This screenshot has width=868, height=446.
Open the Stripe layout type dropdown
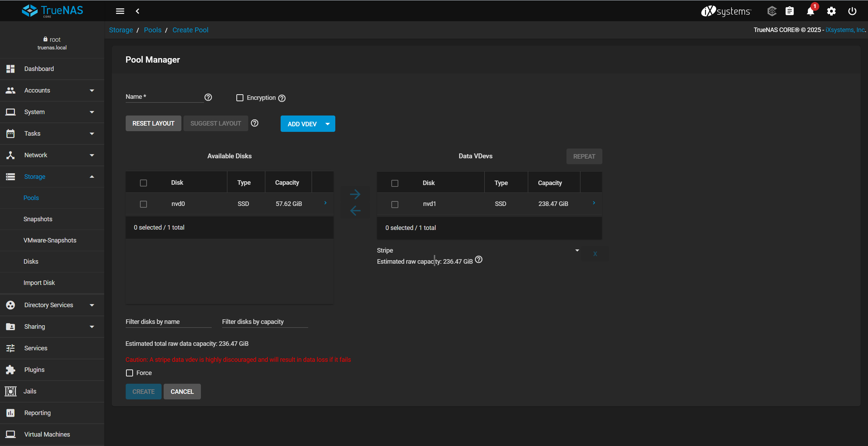577,250
